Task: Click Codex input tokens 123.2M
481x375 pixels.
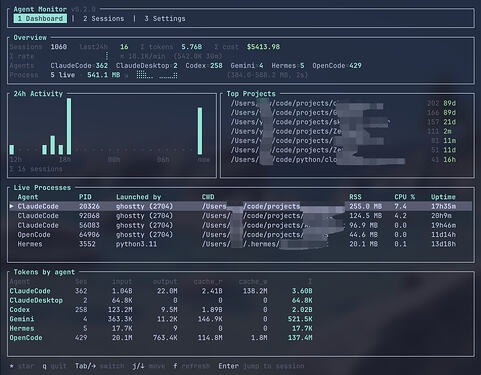Action: [x=120, y=310]
